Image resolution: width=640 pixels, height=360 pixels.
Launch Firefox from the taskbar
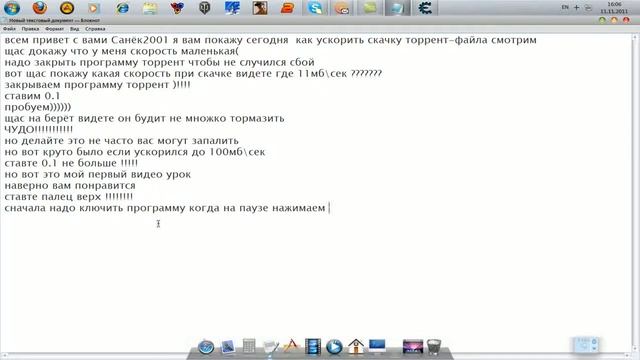tap(40, 7)
